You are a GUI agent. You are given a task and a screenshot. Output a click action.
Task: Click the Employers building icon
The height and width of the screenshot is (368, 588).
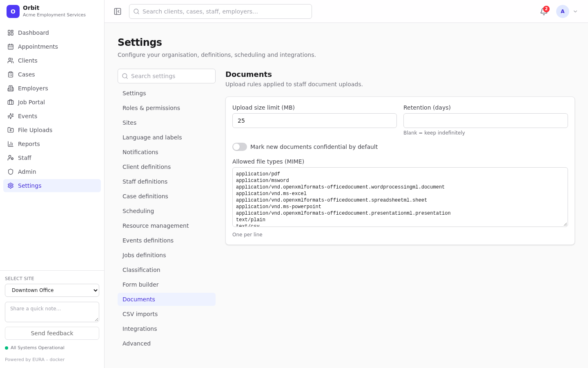pos(11,88)
